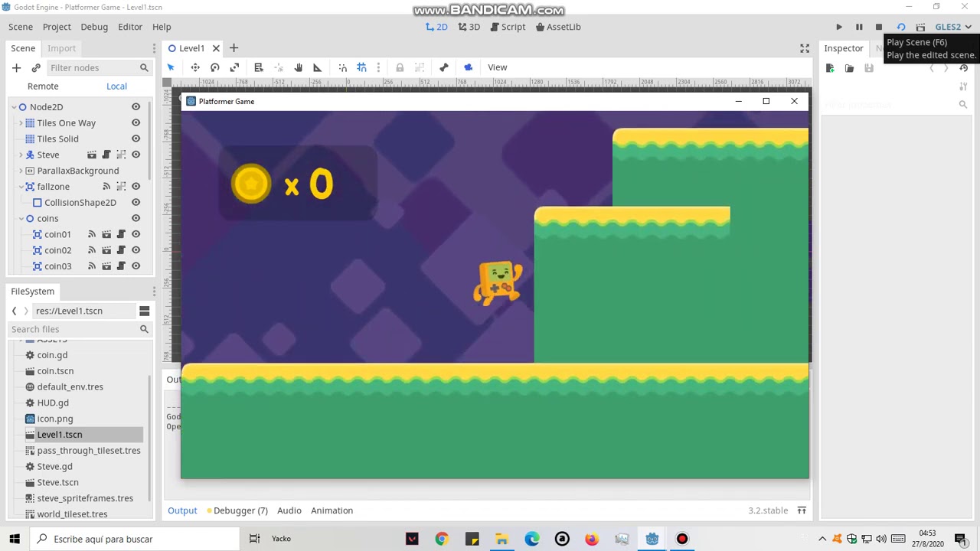Toggle visibility of coins node

(x=136, y=219)
